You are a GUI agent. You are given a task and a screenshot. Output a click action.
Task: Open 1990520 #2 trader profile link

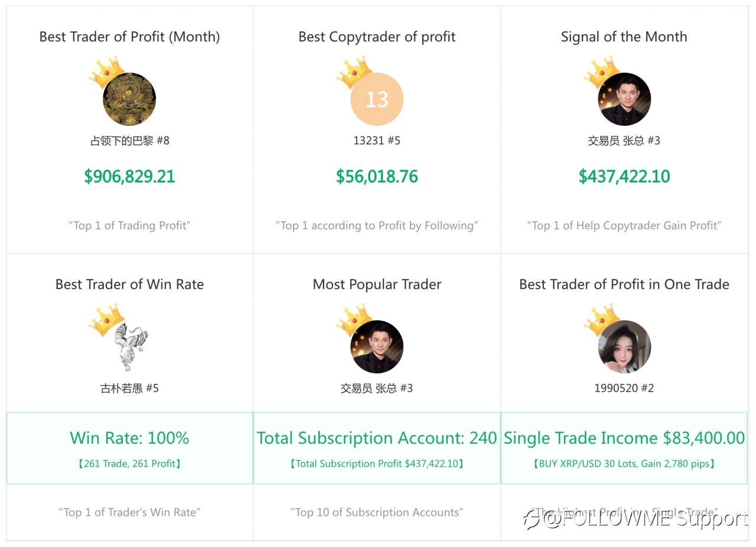[x=624, y=388]
